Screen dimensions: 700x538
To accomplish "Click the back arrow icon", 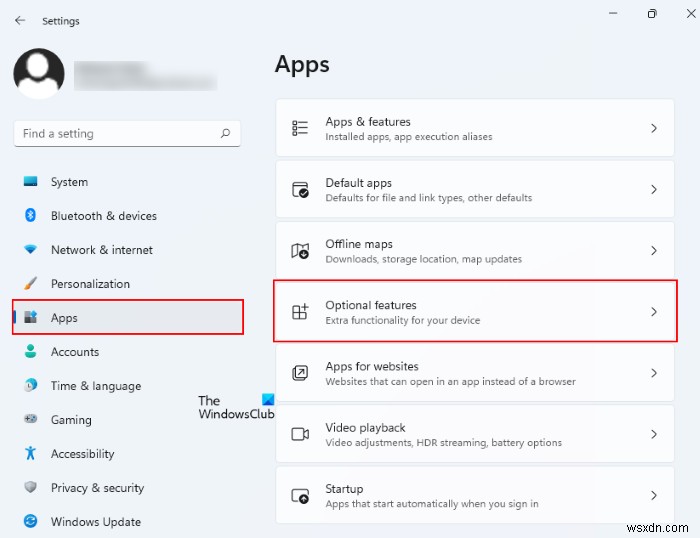I will pyautogui.click(x=20, y=21).
